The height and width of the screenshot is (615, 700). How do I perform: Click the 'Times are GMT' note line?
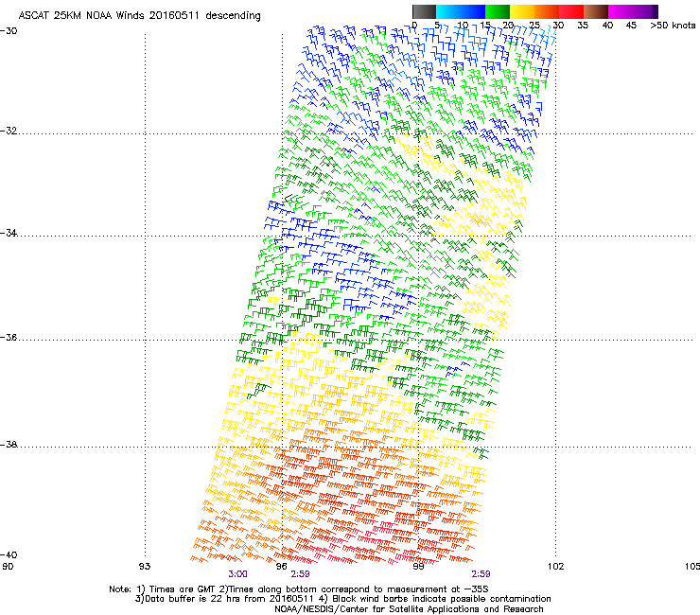click(299, 589)
